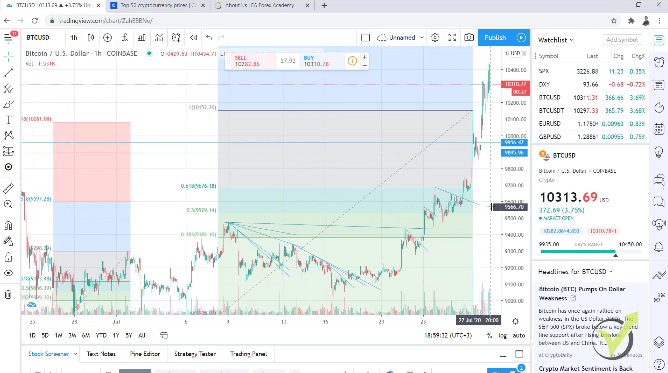Select the All date range button

click(142, 336)
